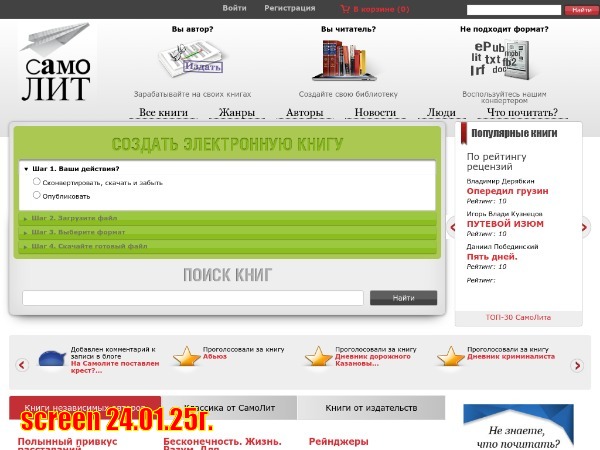Switch to 'Классика от СамоЛит' tab
600x450 pixels.
tap(228, 408)
